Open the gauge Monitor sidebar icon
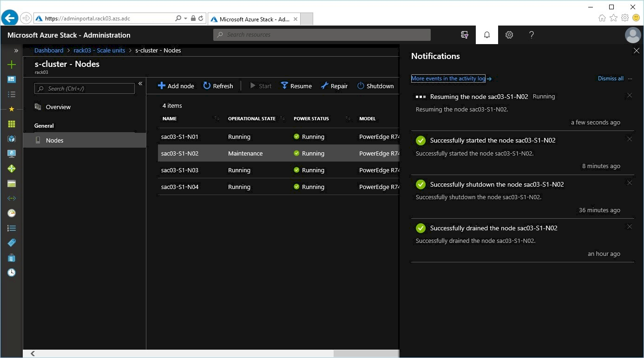The width and height of the screenshot is (644, 358). pyautogui.click(x=12, y=213)
